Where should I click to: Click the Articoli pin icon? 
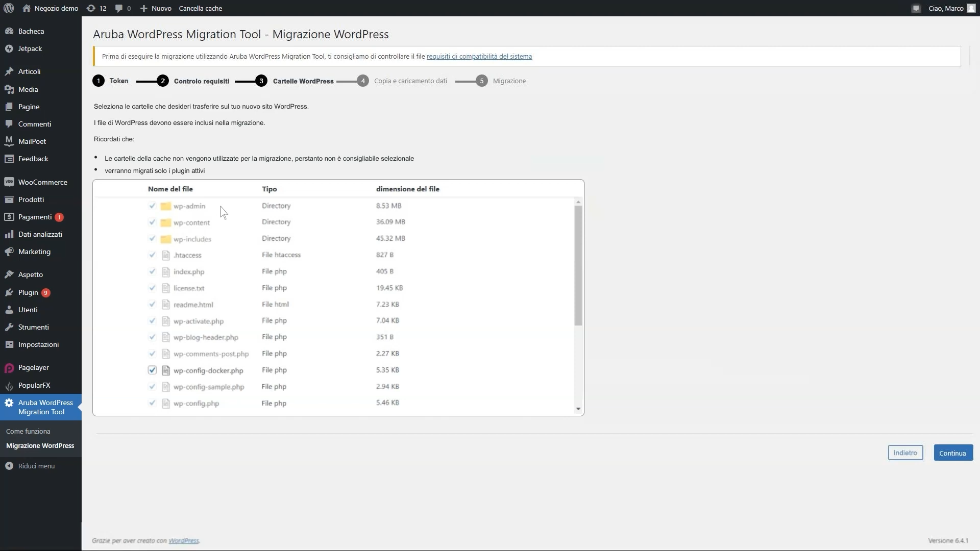(9, 71)
